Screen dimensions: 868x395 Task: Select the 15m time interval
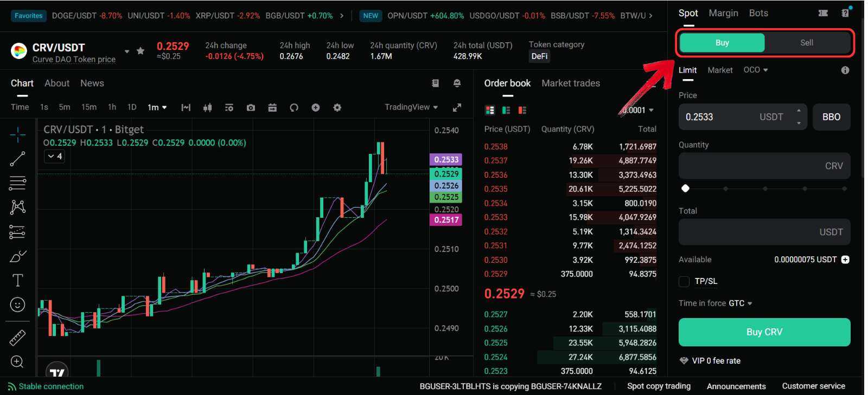[x=89, y=107]
